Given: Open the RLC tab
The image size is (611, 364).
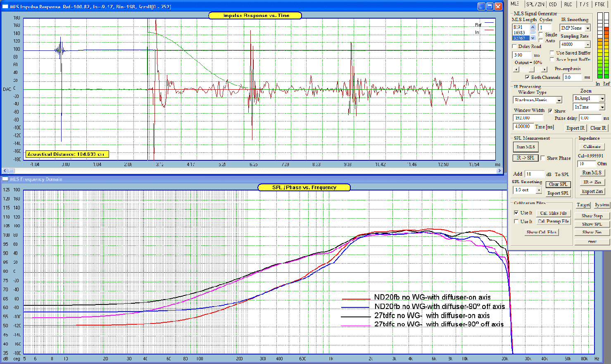Looking at the screenshot, I should 568,4.
